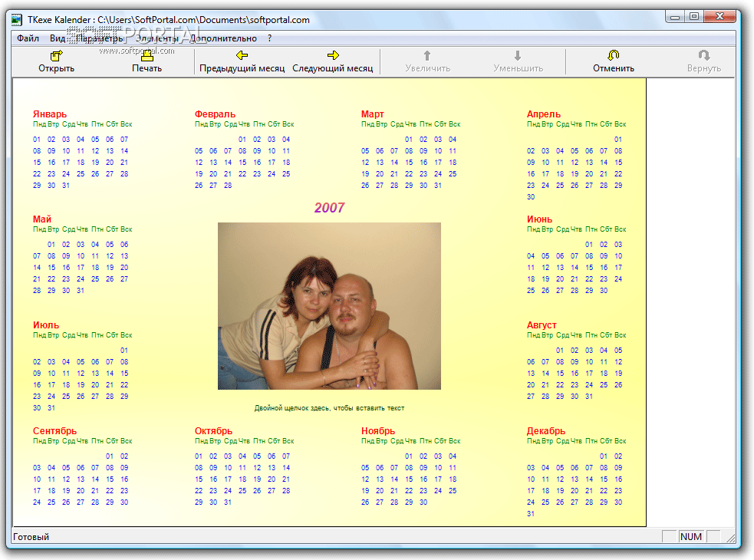The height and width of the screenshot is (560, 754).
Task: Click the Март month heading
Action: (373, 114)
